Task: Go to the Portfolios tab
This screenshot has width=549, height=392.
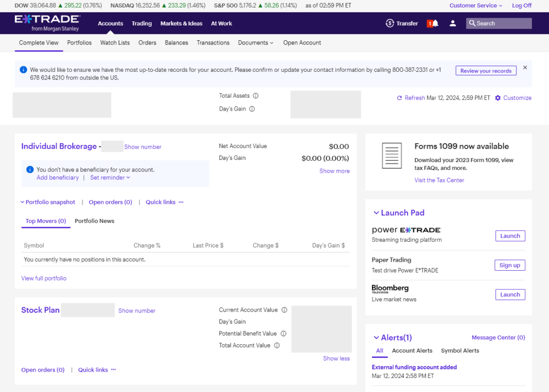Action: (x=79, y=43)
